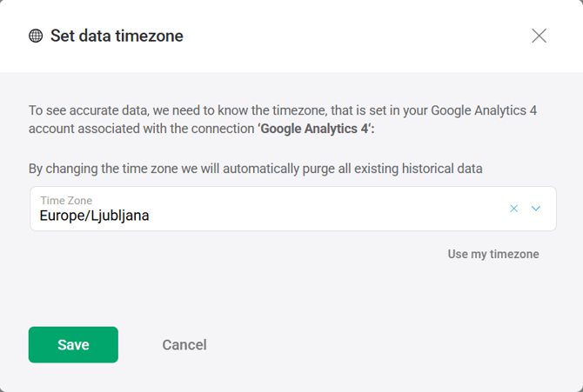The width and height of the screenshot is (583, 392).
Task: Expand the Time Zone dropdown chevron
Action: pos(536,209)
